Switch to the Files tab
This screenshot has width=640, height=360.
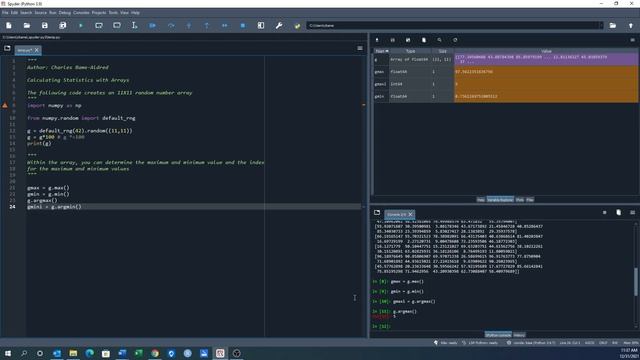[x=530, y=200]
